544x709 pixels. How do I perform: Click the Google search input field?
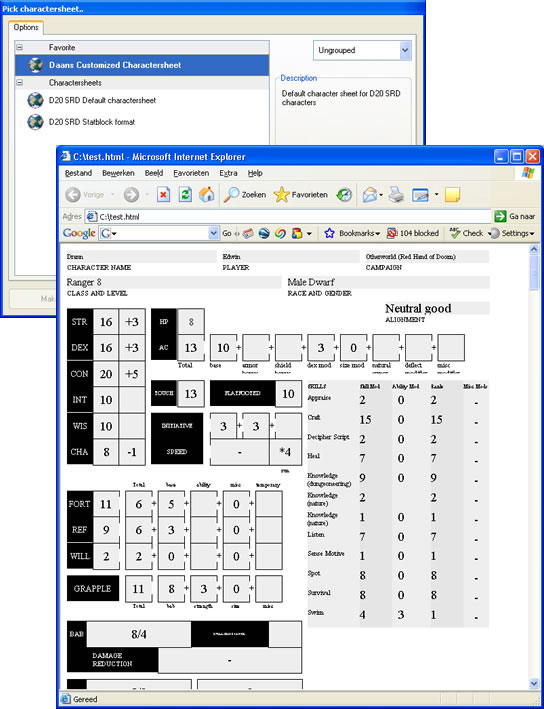[x=159, y=233]
